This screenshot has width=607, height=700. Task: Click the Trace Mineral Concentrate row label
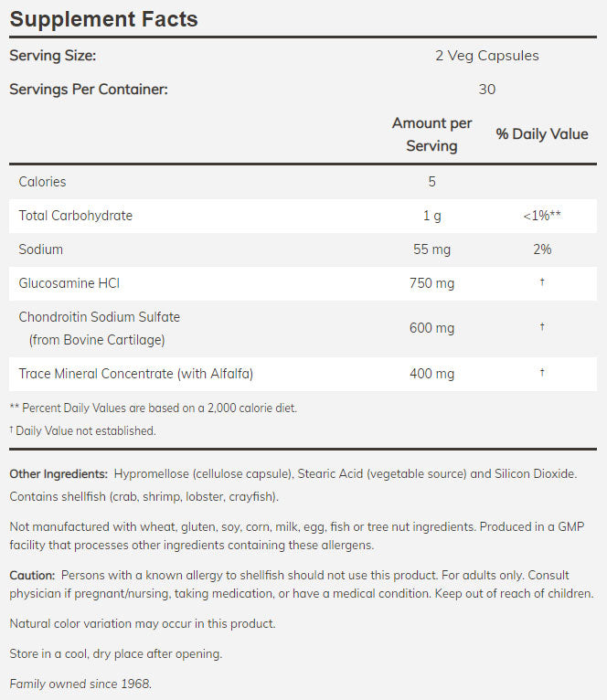[136, 373]
